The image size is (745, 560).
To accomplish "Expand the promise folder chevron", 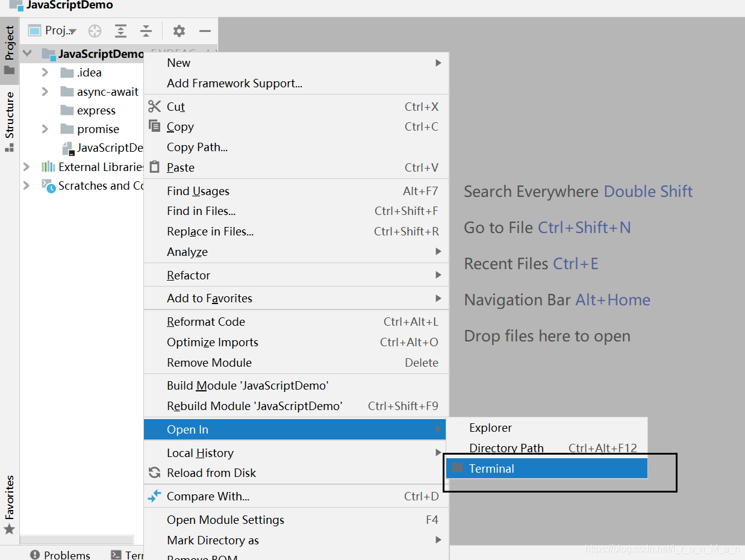I will [x=45, y=129].
